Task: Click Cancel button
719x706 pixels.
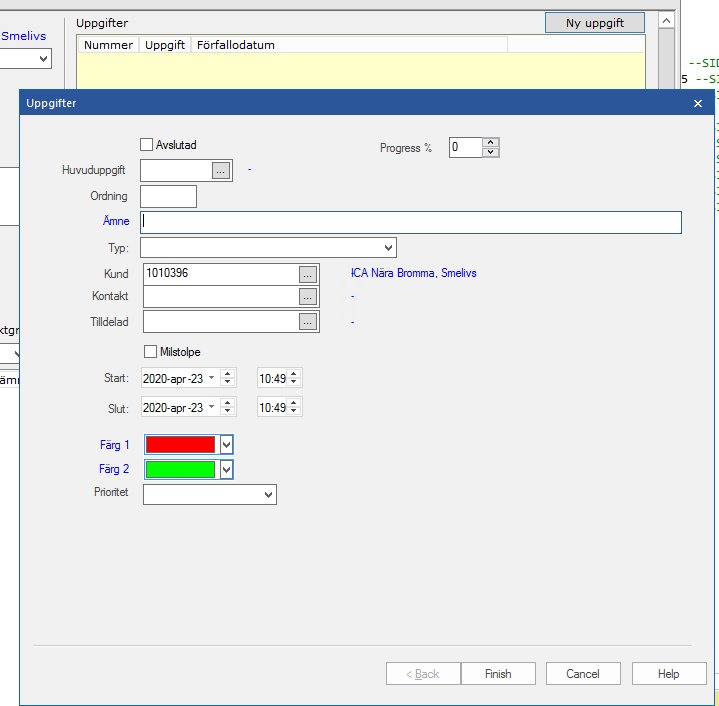Action: point(583,673)
